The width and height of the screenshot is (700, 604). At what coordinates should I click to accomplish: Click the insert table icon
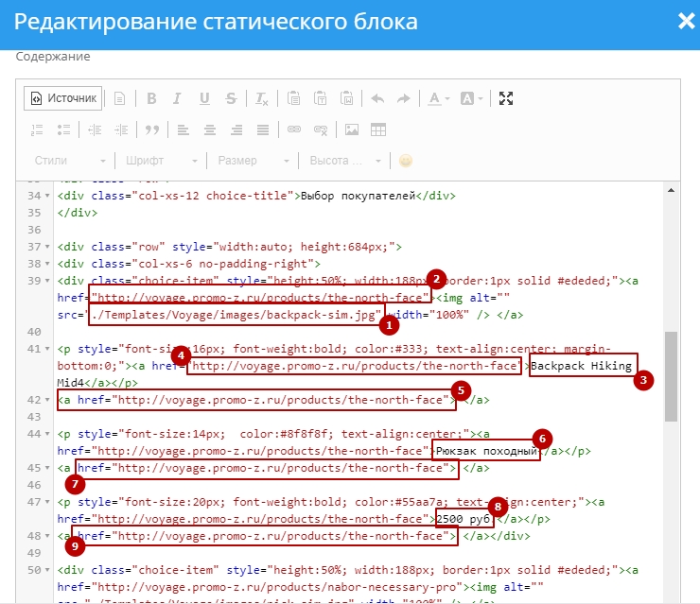click(377, 129)
